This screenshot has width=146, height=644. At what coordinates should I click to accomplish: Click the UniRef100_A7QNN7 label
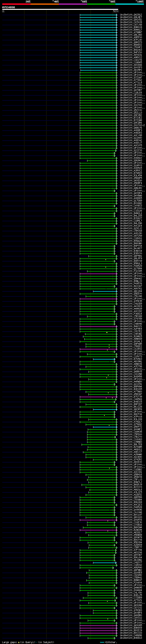[131, 32]
